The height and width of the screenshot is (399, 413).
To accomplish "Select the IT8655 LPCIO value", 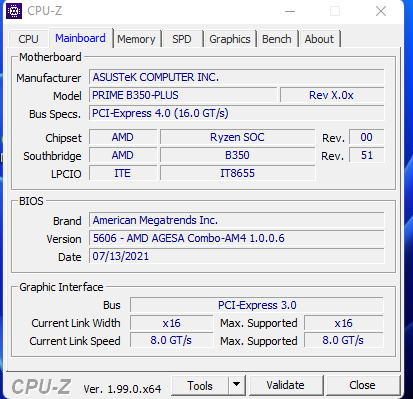I will 237,173.
